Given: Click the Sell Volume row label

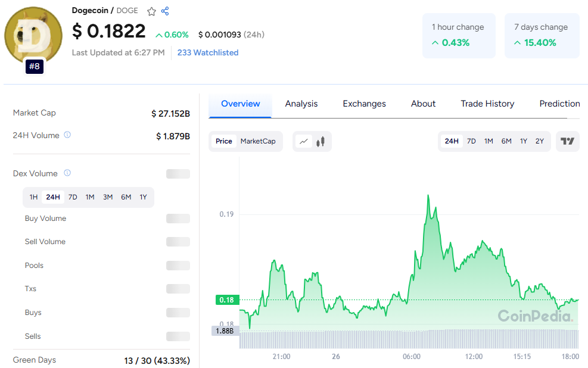Looking at the screenshot, I should 45,242.
